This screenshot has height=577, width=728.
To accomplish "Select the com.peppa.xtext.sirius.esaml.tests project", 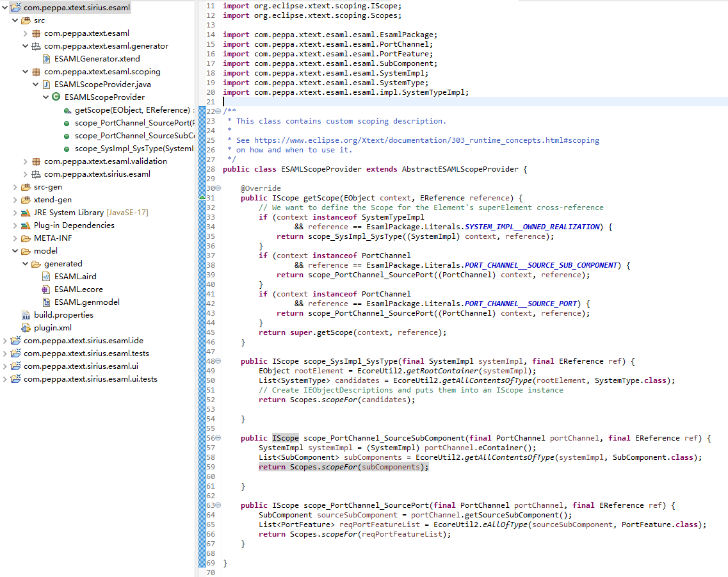I will [x=86, y=354].
